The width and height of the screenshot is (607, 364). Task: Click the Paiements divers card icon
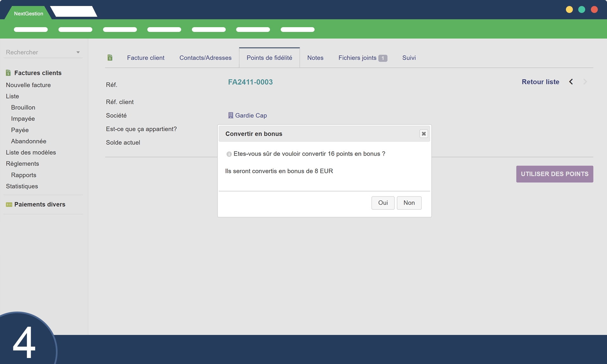coord(9,205)
